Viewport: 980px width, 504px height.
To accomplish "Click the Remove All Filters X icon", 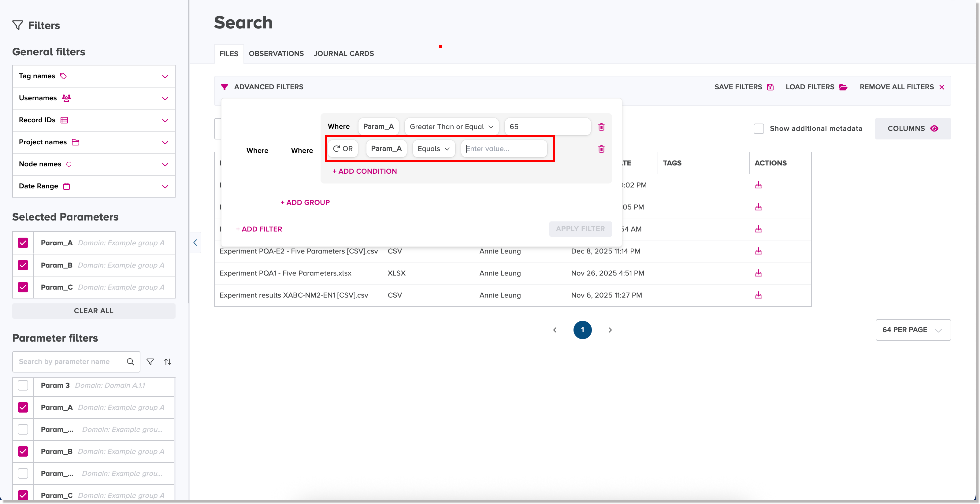I will tap(941, 87).
